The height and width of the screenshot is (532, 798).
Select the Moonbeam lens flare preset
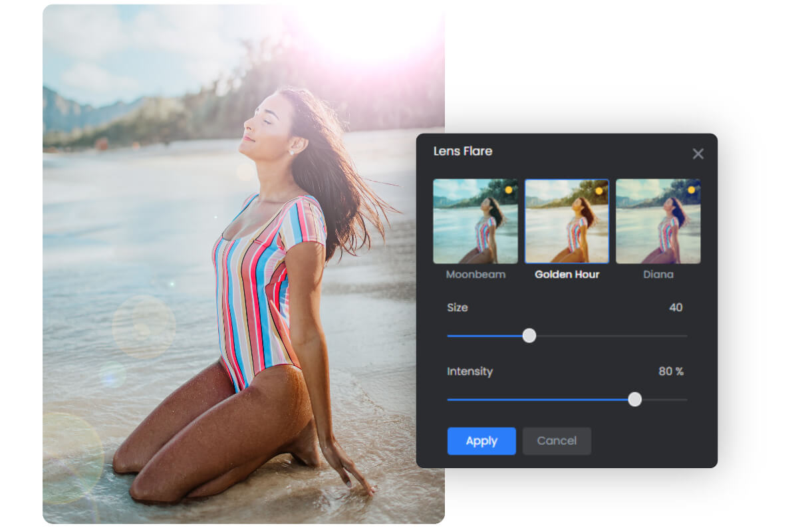(475, 222)
